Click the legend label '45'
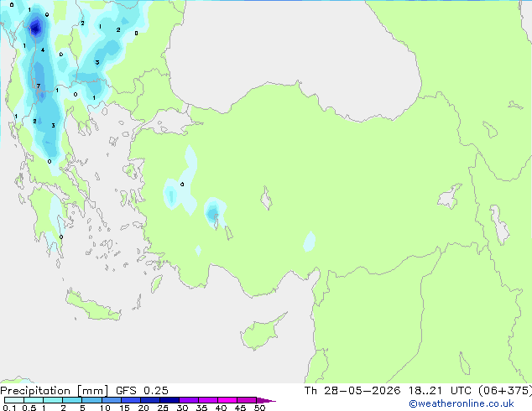The image size is (532, 411). [x=240, y=408]
